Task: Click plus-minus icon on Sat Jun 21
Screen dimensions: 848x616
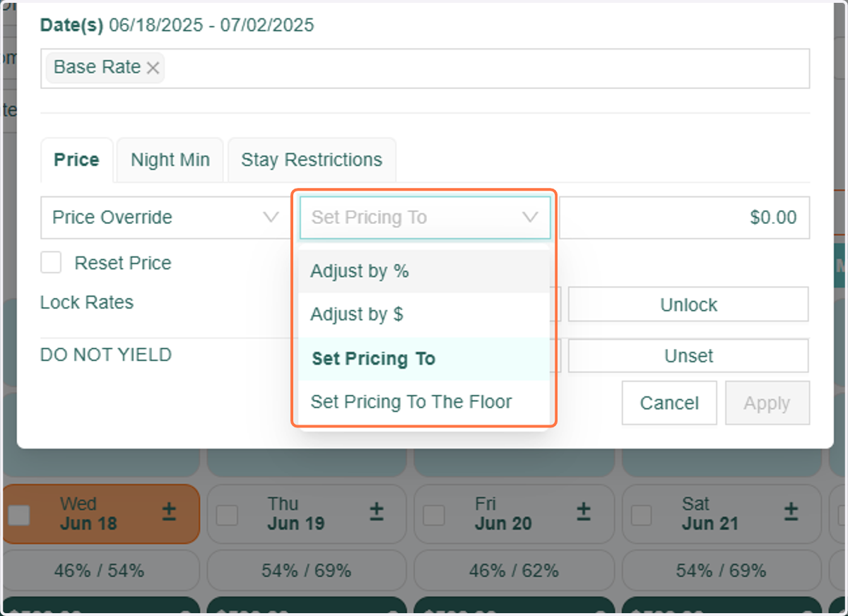Action: pos(791,511)
